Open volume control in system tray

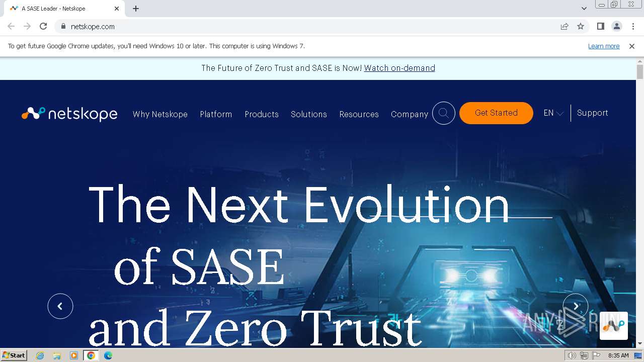pos(572,355)
